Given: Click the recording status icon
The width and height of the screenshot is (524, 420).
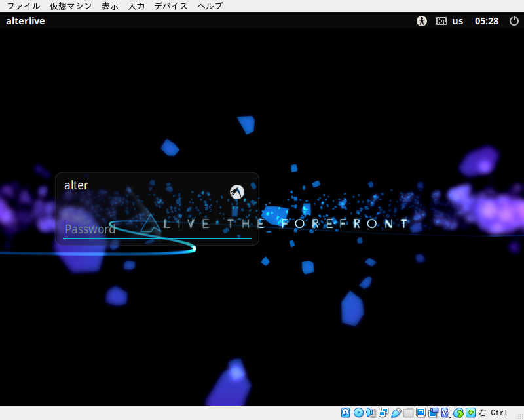Looking at the screenshot, I should pos(432,413).
